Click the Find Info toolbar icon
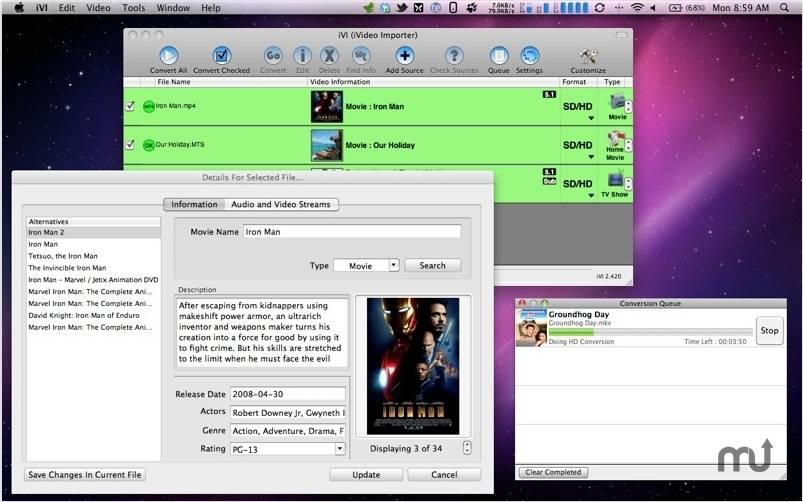The width and height of the screenshot is (803, 502). pyautogui.click(x=361, y=56)
